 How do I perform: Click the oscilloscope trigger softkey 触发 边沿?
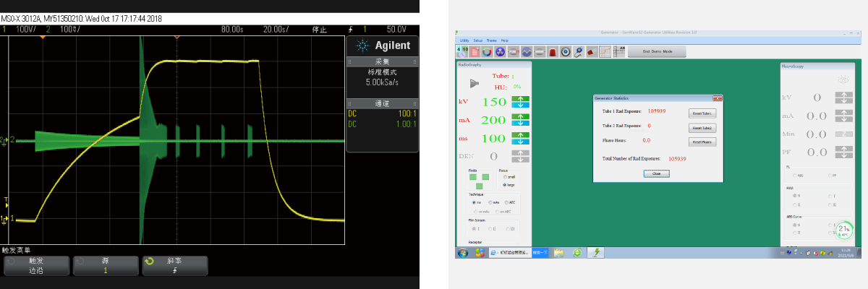click(x=36, y=265)
